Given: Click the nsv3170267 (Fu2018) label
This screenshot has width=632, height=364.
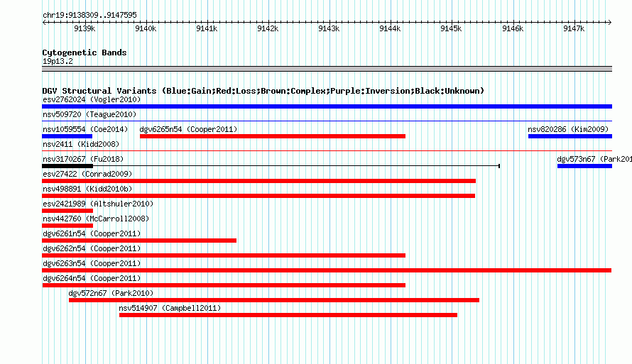Looking at the screenshot, I should (83, 159).
